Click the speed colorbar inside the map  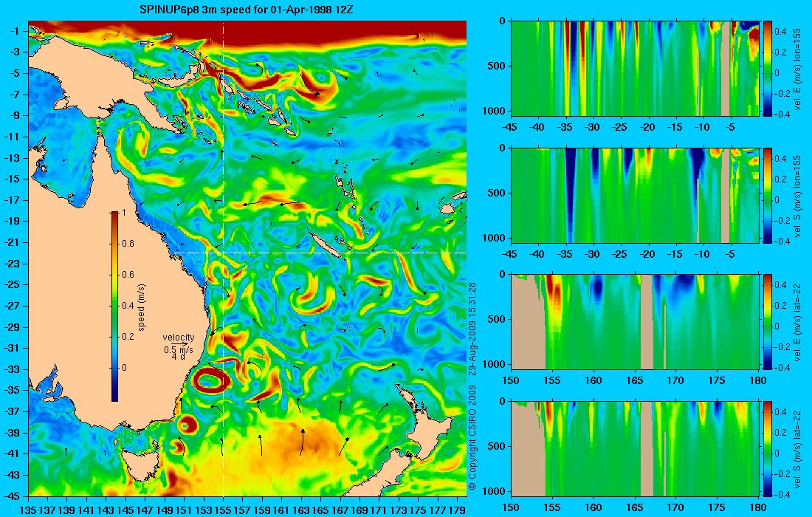(x=114, y=307)
